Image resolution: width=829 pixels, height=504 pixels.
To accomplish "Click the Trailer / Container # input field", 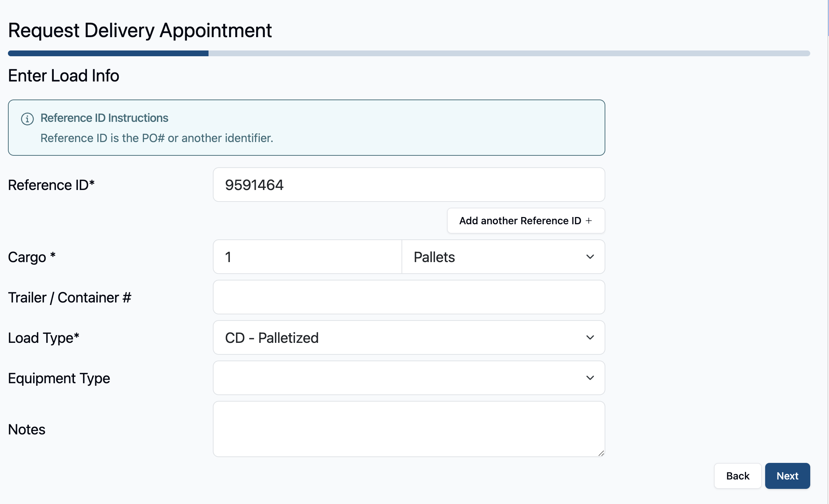I will pyautogui.click(x=409, y=297).
